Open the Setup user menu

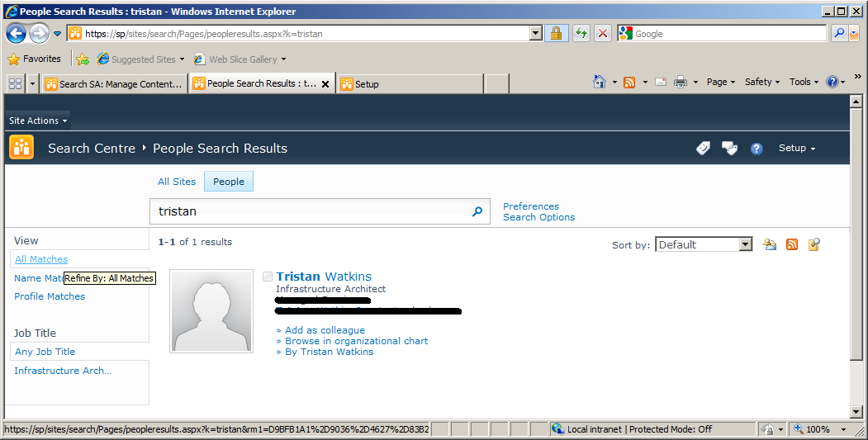pyautogui.click(x=796, y=149)
